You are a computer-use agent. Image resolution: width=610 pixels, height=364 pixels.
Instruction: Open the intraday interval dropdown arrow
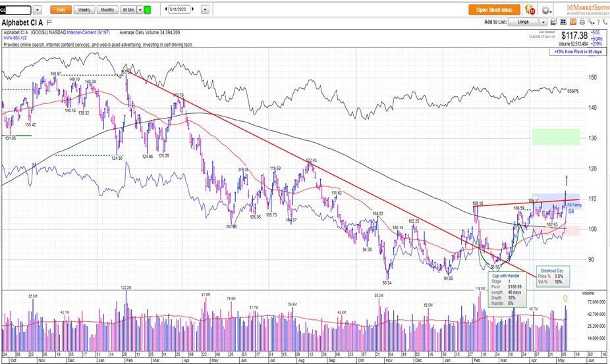pos(140,10)
